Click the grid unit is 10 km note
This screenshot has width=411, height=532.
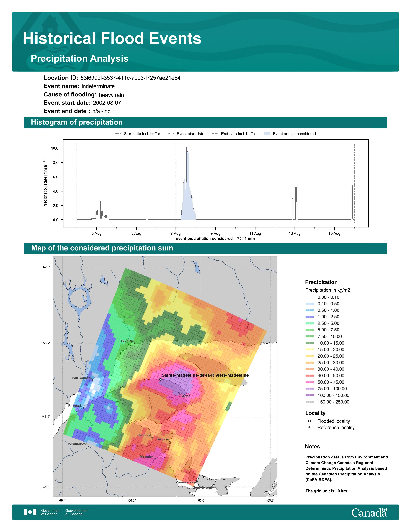coord(327,491)
